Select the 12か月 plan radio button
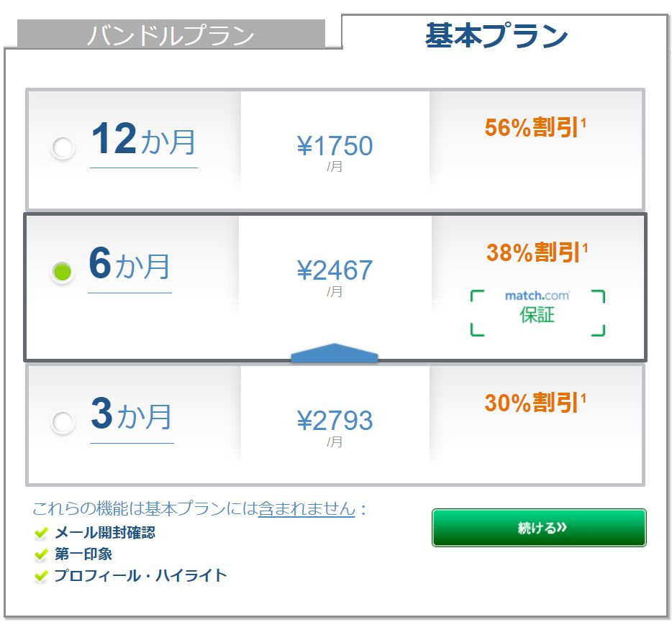The image size is (672, 622). click(x=63, y=149)
